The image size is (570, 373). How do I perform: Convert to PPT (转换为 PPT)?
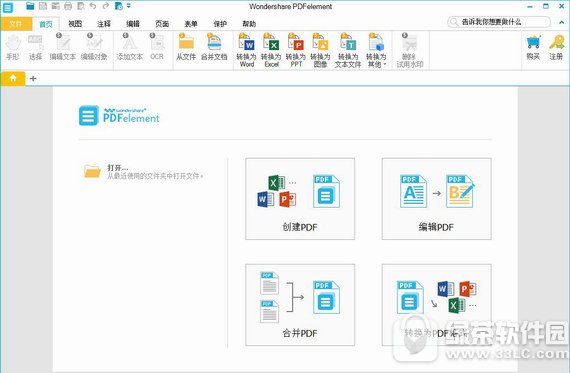pyautogui.click(x=296, y=51)
